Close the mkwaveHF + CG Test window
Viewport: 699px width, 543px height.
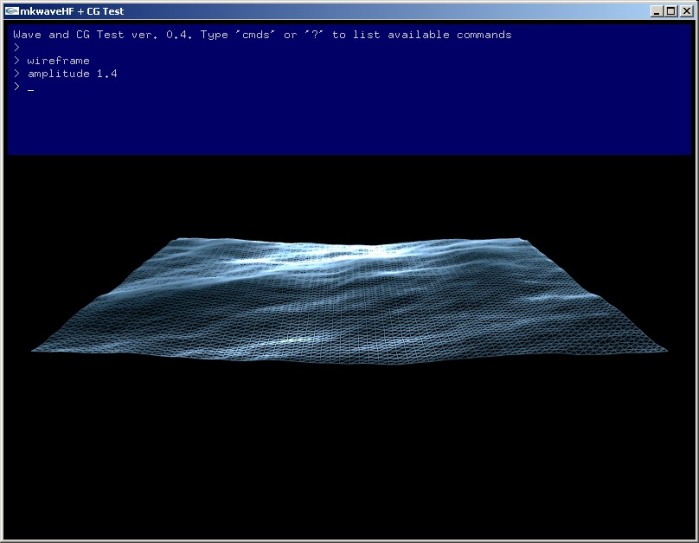click(686, 11)
